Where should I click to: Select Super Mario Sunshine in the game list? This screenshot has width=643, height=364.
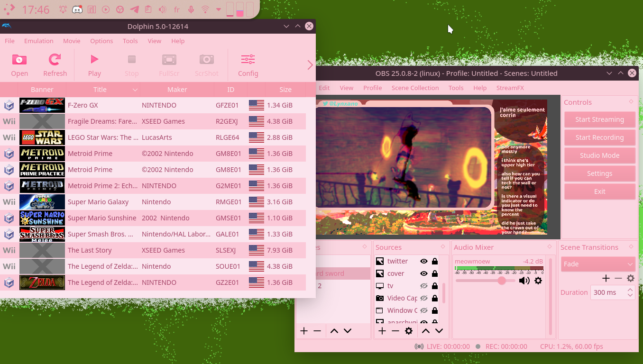click(153, 218)
